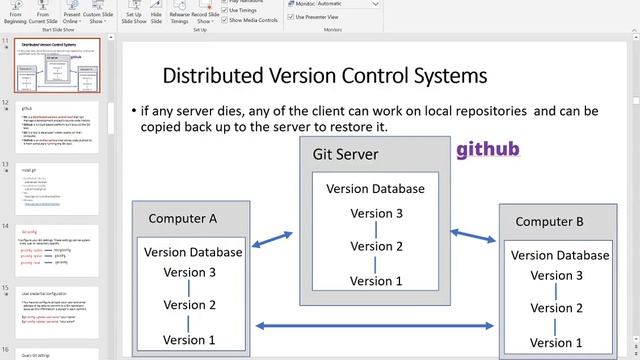Viewport: 640px width, 360px height.
Task: Click the Hide Slide button
Action: (x=156, y=13)
